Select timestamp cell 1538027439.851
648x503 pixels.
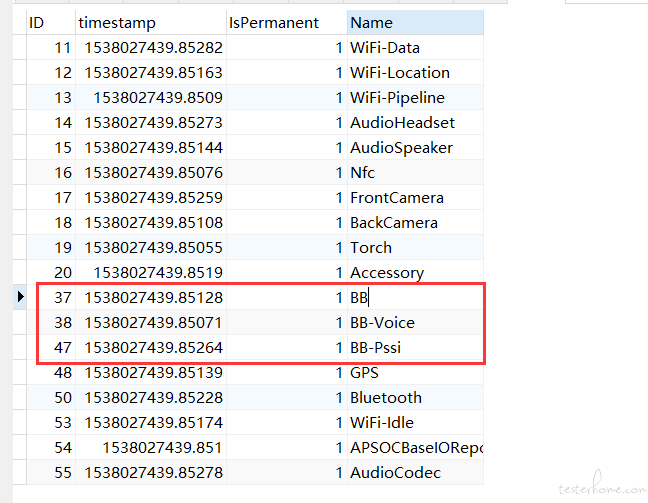click(x=151, y=447)
